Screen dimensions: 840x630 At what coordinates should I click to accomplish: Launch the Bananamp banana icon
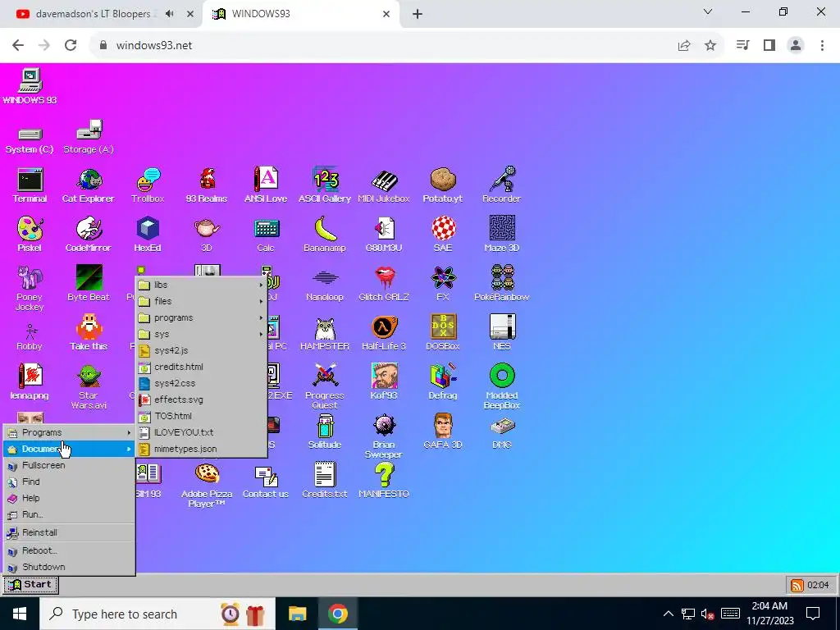point(325,234)
